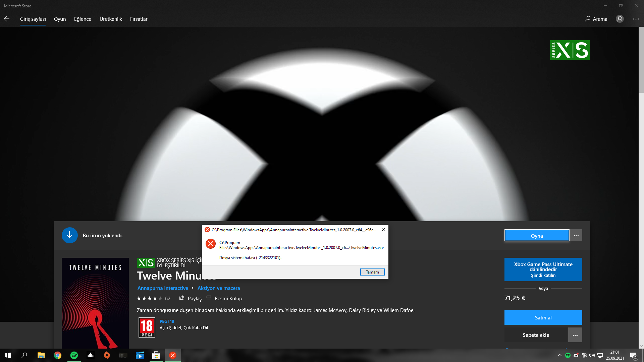Viewport: 644px width, 362px height.
Task: Open Spotify from the taskbar
Action: click(74, 355)
